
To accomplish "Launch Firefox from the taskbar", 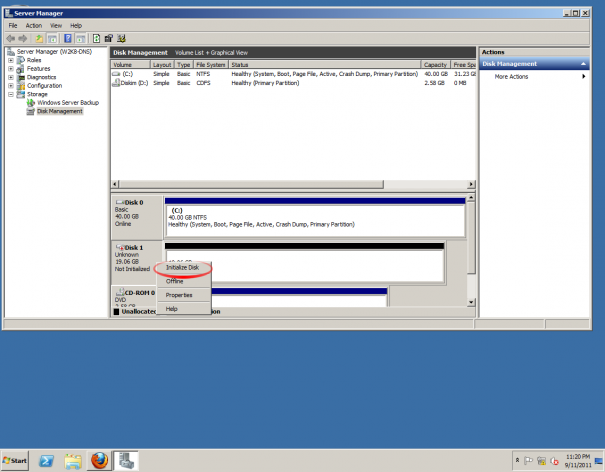I will coord(99,460).
